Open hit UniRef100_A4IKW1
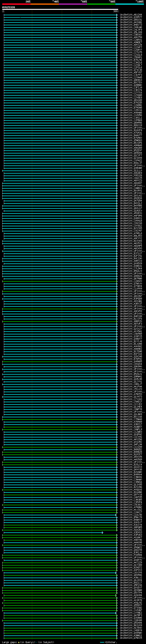 (131, 22)
